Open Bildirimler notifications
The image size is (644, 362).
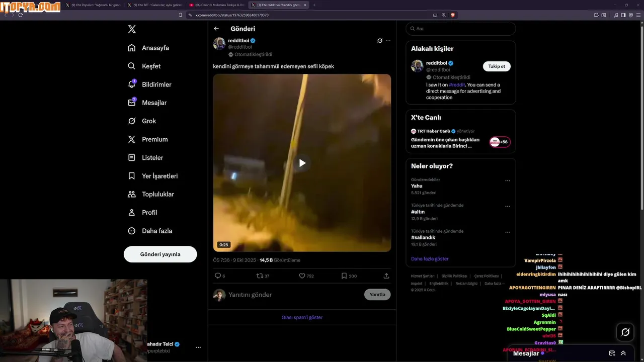[x=149, y=84]
